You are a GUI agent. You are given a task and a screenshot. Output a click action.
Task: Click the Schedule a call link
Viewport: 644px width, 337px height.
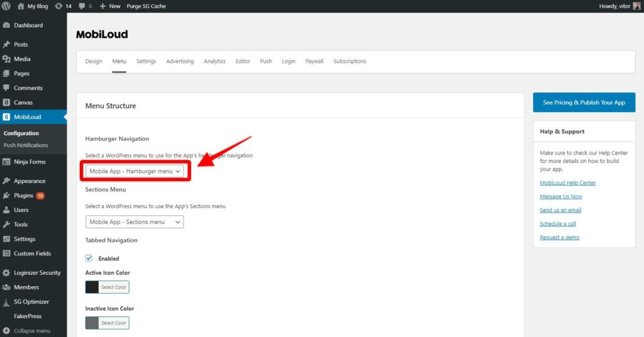(x=558, y=224)
